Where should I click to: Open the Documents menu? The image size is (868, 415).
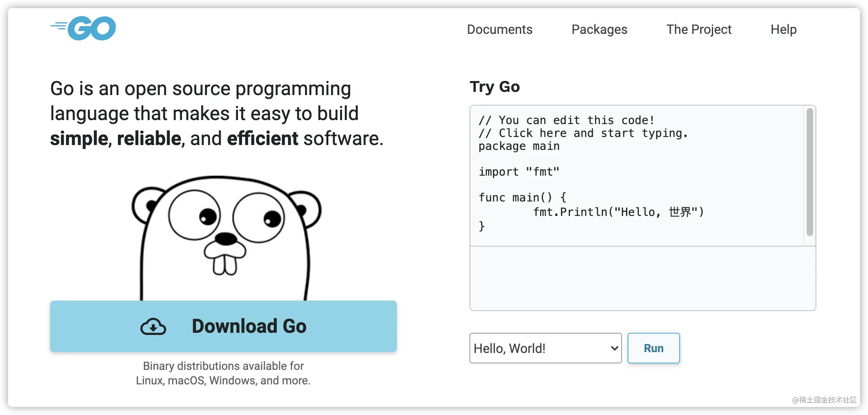click(x=499, y=29)
